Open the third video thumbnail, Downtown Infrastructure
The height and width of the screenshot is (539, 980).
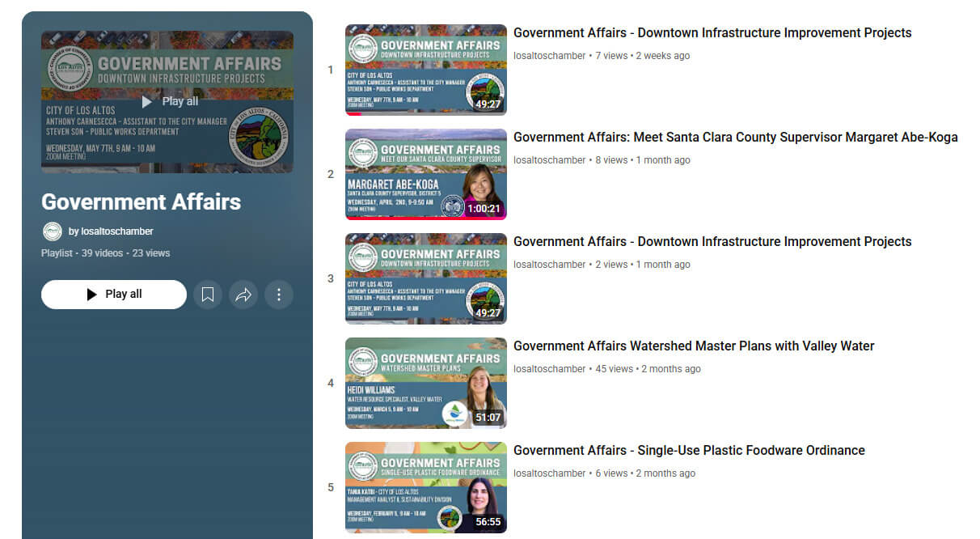[426, 278]
